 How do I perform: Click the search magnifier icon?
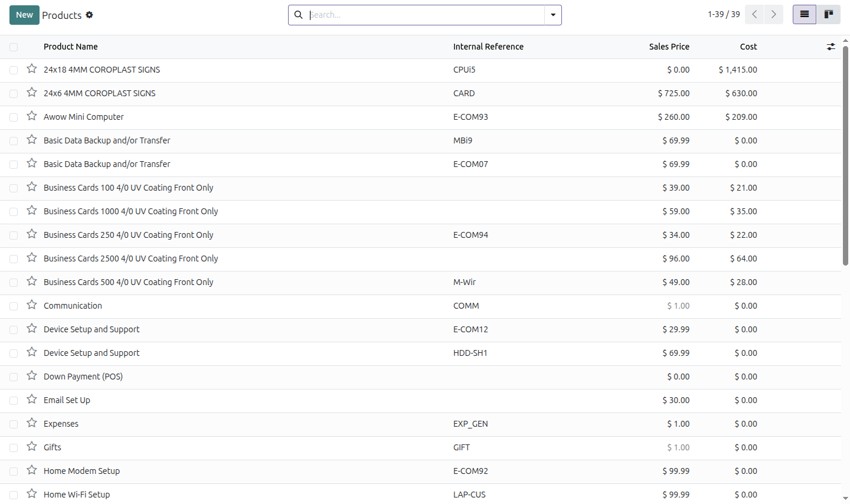pos(299,15)
